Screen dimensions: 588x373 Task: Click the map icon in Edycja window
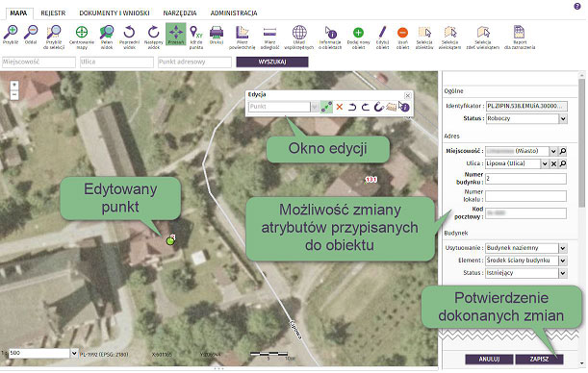[391, 107]
